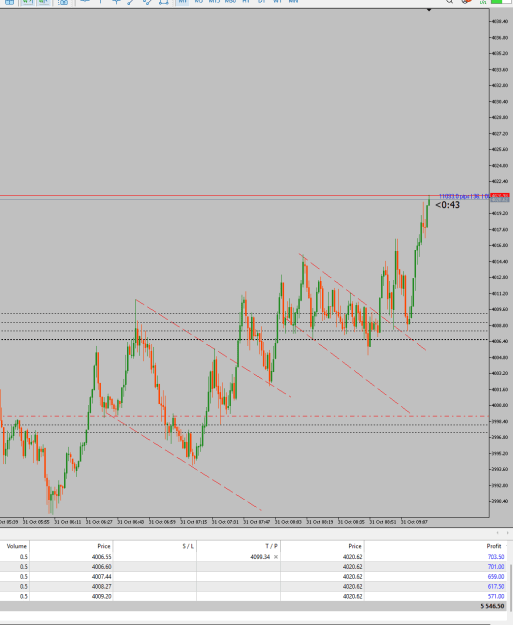
Task: Select the position opened at 4009.20
Action: click(255, 597)
